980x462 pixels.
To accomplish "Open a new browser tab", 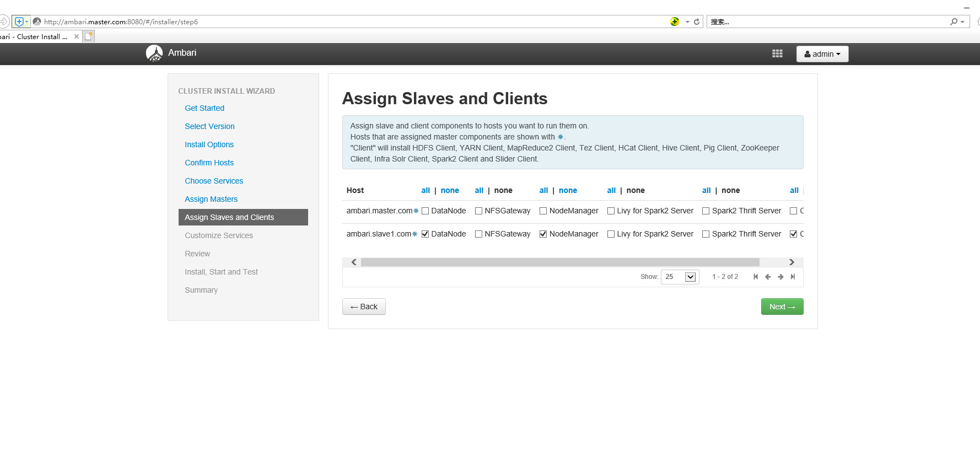I will click(89, 36).
